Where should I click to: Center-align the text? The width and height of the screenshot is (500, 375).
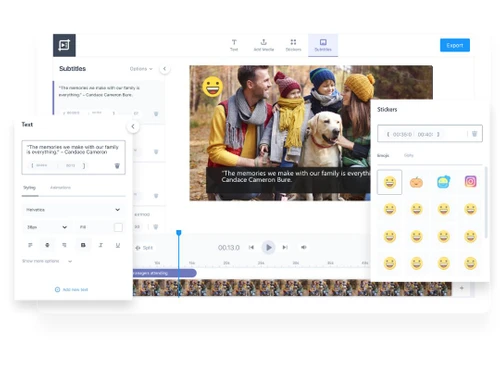[x=47, y=245]
